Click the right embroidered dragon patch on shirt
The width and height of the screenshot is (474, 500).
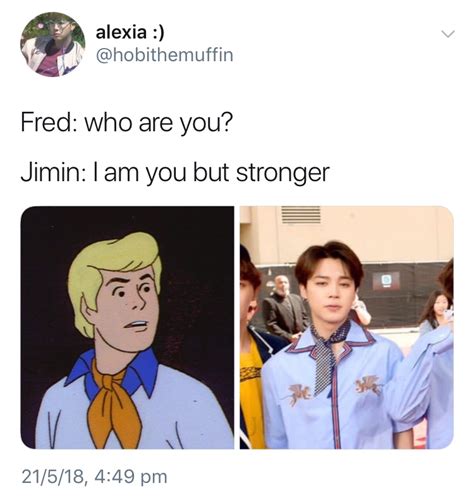click(368, 385)
